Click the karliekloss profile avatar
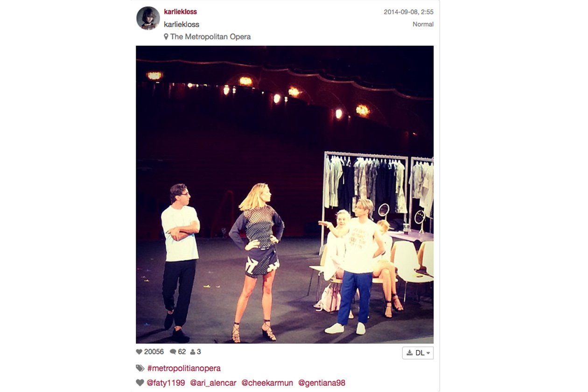 tap(148, 18)
